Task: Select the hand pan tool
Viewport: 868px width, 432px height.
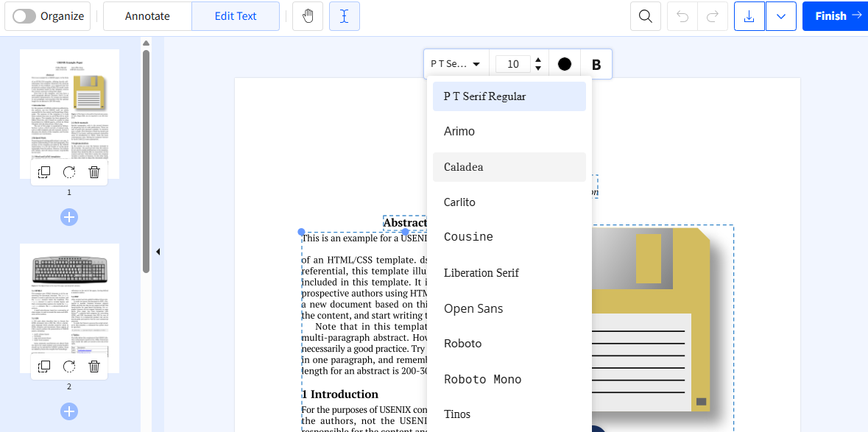Action: [307, 15]
